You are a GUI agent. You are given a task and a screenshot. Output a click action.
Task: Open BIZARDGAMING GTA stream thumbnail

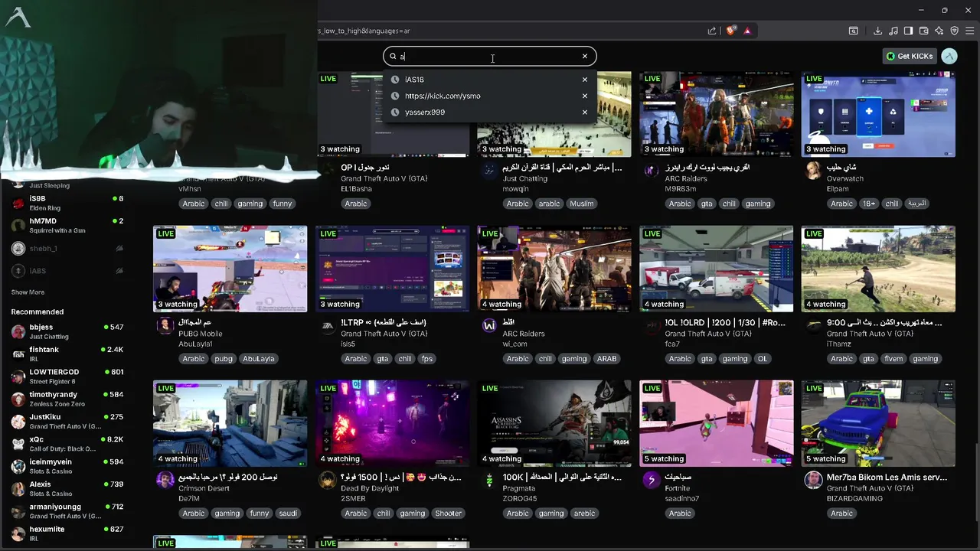878,423
